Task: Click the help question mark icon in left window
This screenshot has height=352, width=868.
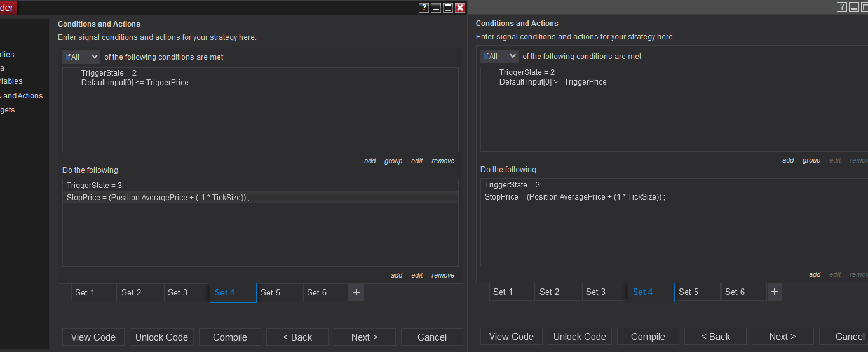Action: 424,8
